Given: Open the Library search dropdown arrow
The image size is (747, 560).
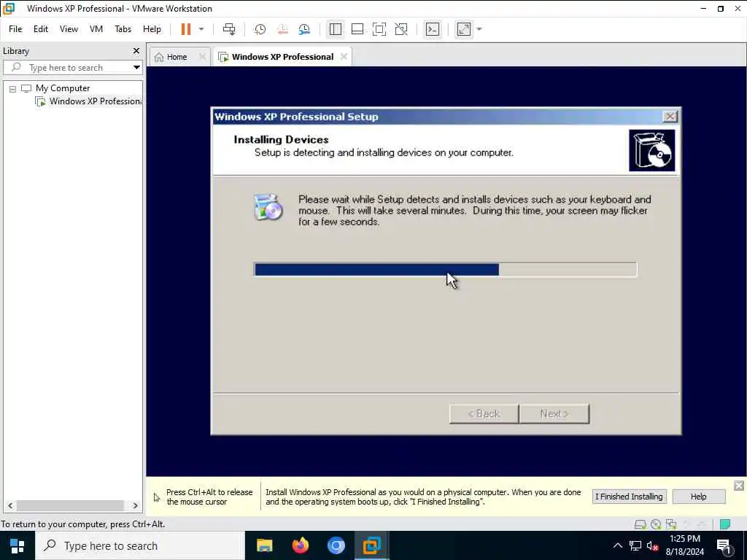Looking at the screenshot, I should pos(136,68).
